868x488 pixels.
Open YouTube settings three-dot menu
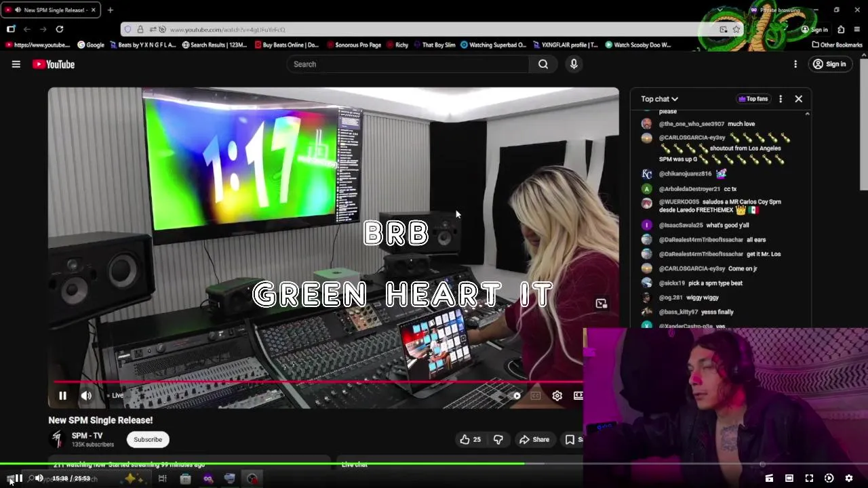pyautogui.click(x=795, y=64)
